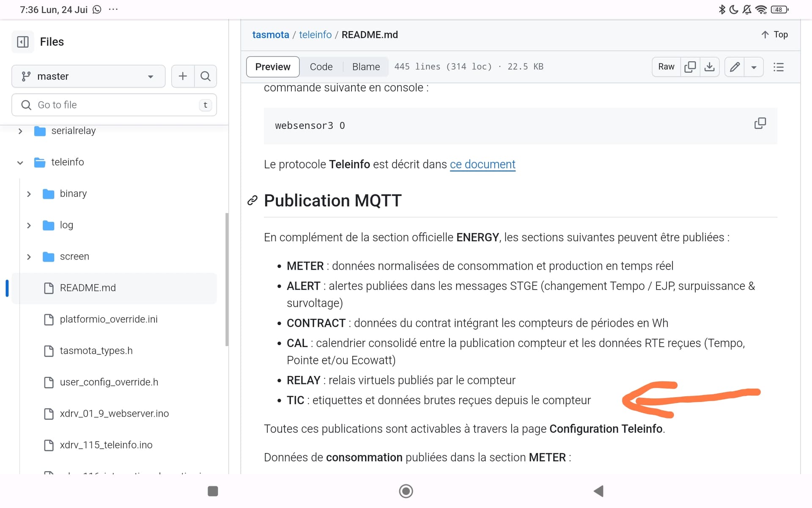The height and width of the screenshot is (508, 812).
Task: Tap the Wi-Fi status icon
Action: coord(761,9)
